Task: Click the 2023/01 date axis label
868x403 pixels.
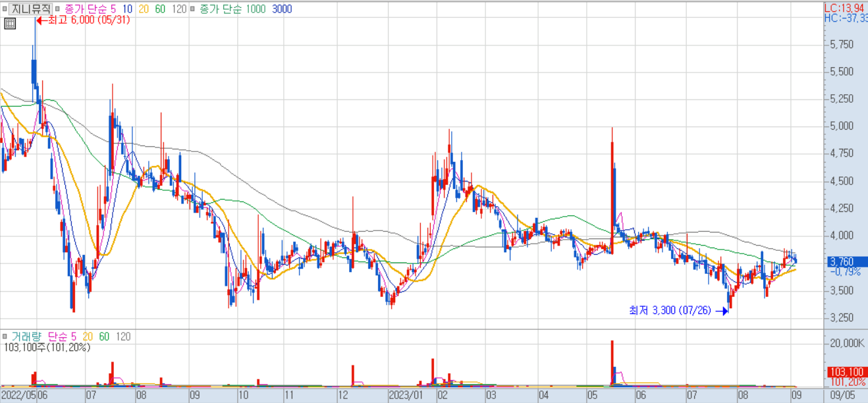Action: coord(404,396)
